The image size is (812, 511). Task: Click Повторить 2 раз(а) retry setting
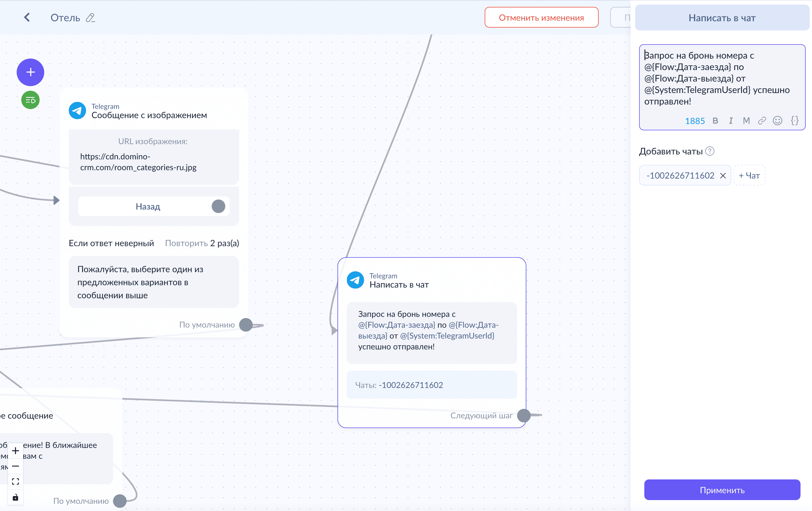[x=202, y=243]
